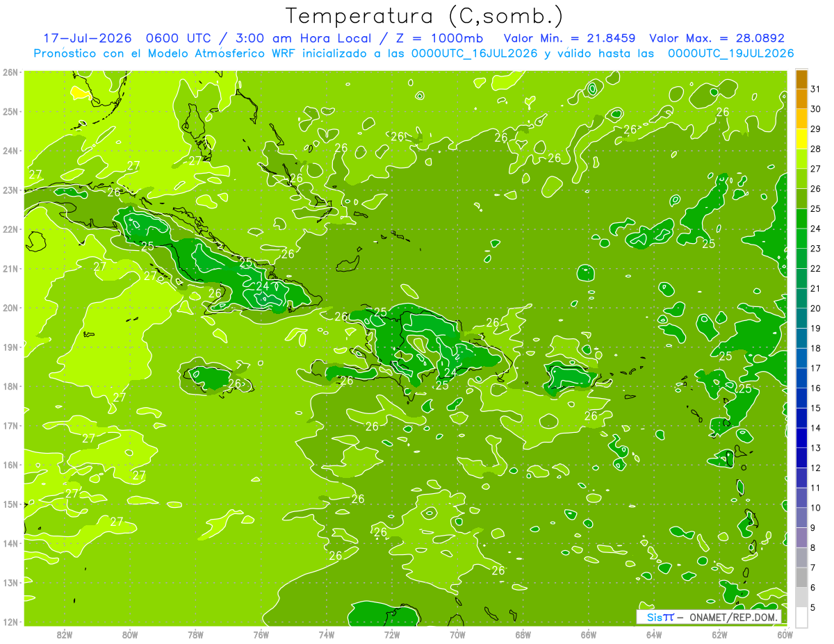Click the legend value 21
Screen dimensions: 834x644
[816, 288]
